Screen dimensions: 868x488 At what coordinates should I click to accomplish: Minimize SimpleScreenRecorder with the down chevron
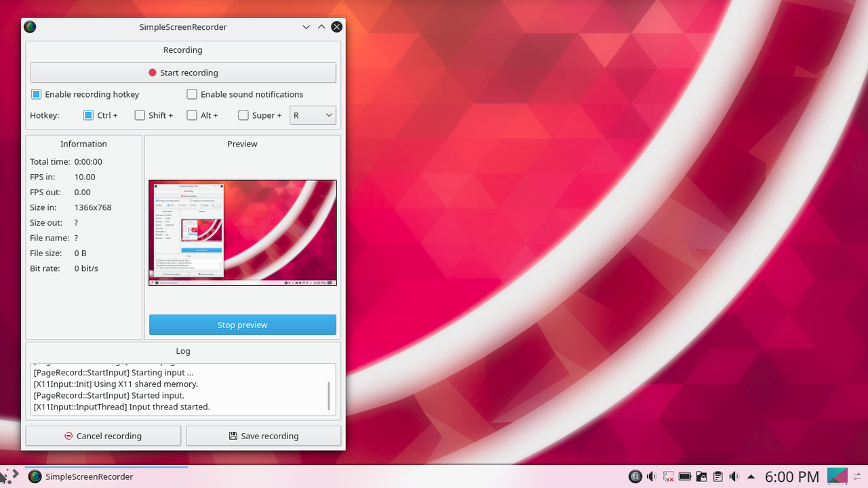[x=307, y=27]
